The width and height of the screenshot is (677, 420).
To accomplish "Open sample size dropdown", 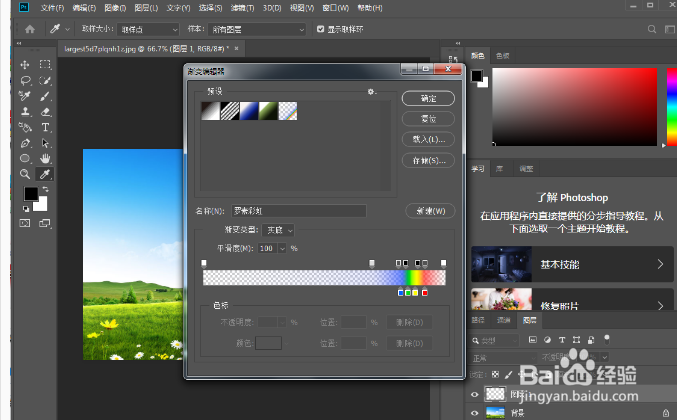I will pyautogui.click(x=148, y=29).
